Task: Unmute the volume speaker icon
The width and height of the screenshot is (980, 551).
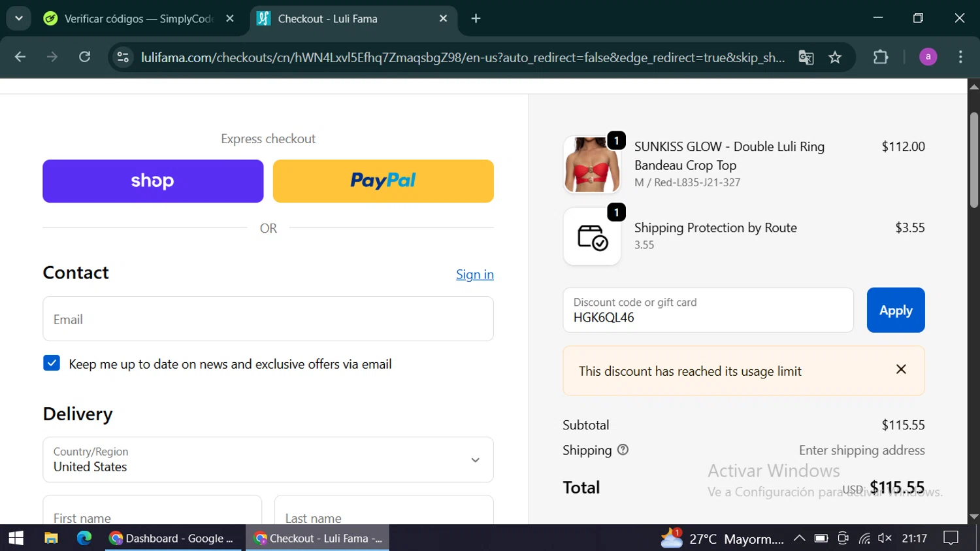Action: point(885,538)
